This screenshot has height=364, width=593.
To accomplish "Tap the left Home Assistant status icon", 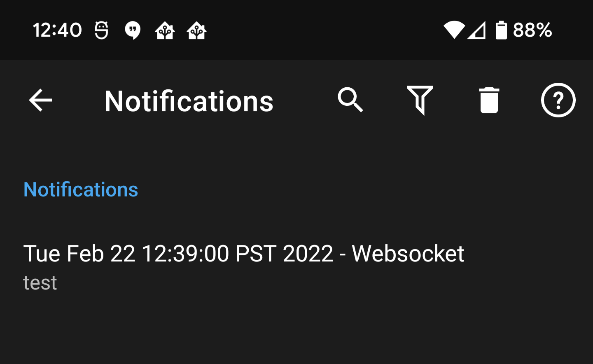I will (165, 30).
